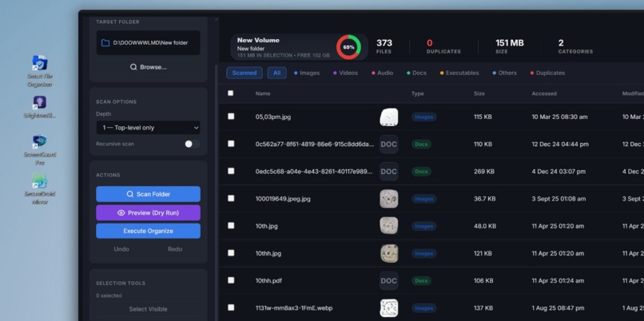This screenshot has height=321, width=644.
Task: Filter by Others category
Action: click(504, 73)
